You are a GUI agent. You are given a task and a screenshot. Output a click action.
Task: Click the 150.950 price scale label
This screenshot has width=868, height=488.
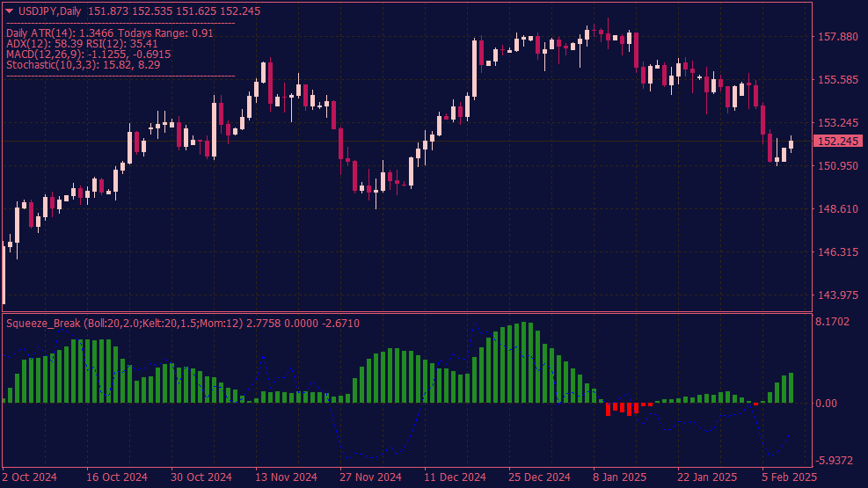pos(838,165)
